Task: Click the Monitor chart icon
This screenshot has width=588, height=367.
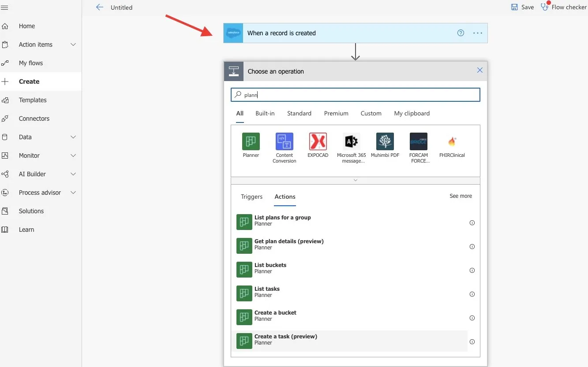Action: [5, 156]
